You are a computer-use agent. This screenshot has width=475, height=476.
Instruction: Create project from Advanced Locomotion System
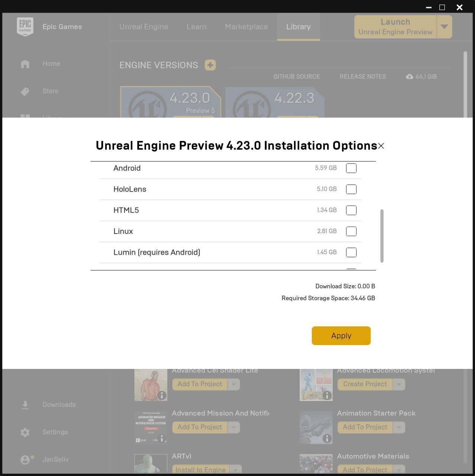(x=365, y=384)
